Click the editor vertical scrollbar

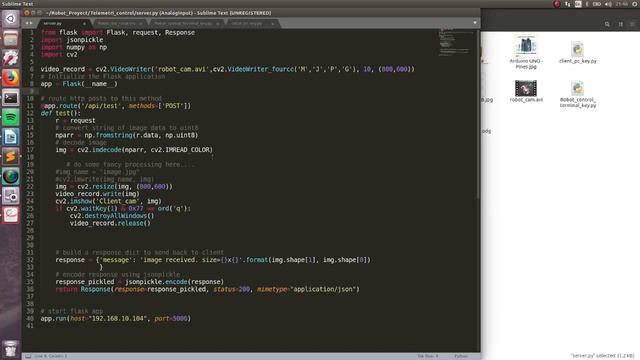(478, 114)
